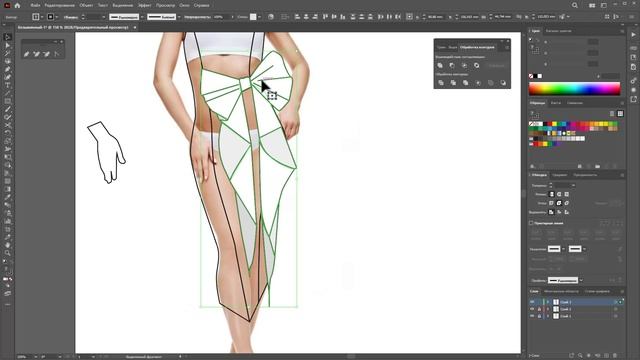Unlock the bottom layer's lock icon

point(539,316)
